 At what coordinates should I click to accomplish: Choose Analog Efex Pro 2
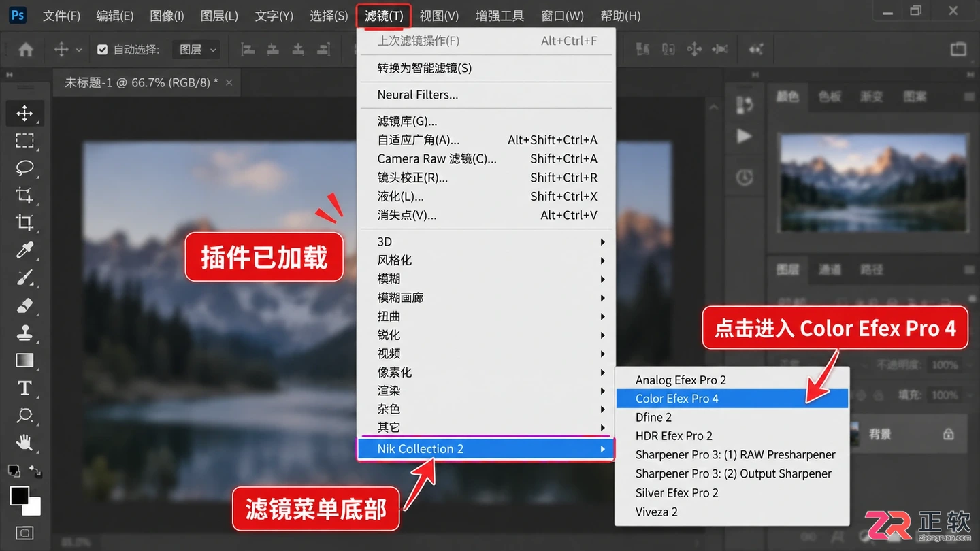[732, 380]
